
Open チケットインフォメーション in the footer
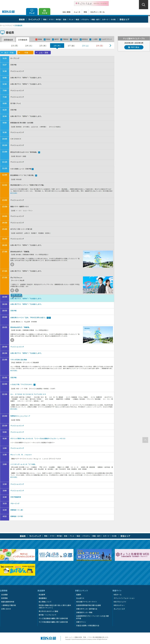pos(124,598)
